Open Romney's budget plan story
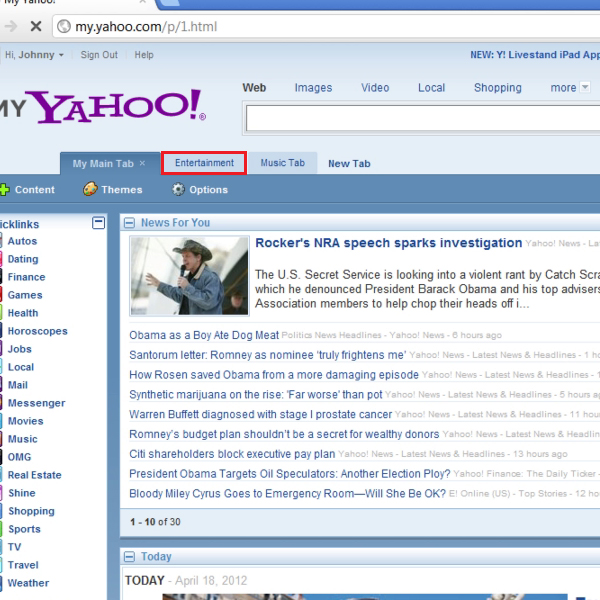This screenshot has height=600, width=600. click(284, 434)
